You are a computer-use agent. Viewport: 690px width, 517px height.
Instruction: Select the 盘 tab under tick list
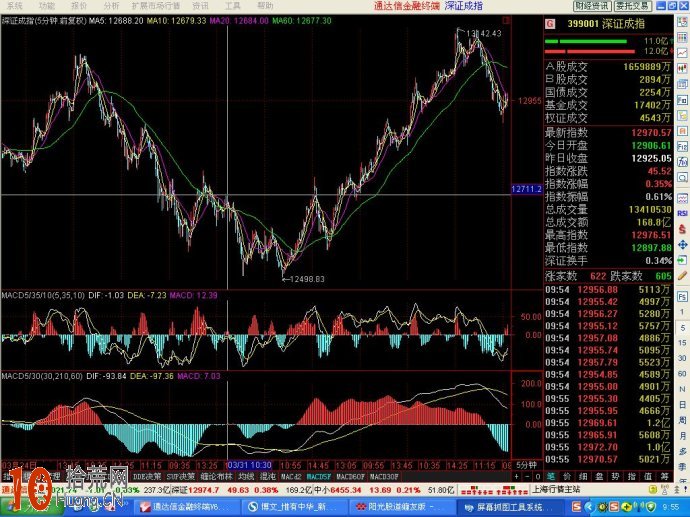coord(600,477)
